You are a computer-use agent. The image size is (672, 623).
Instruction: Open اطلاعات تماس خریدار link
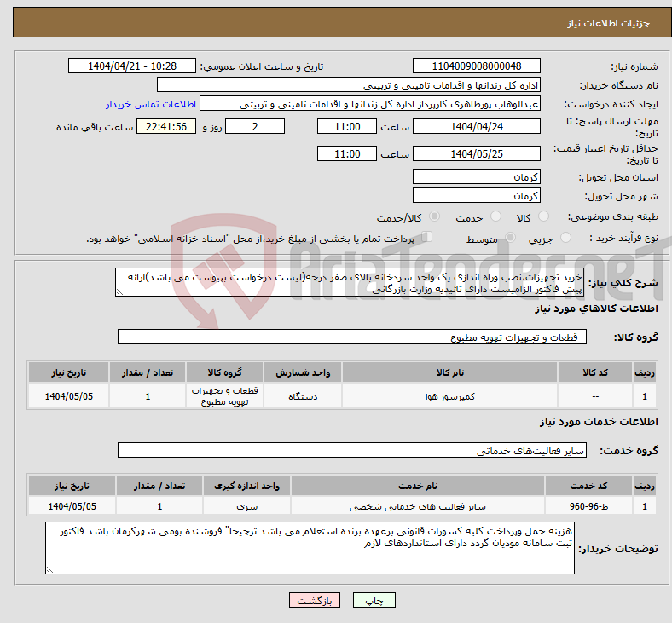(151, 104)
